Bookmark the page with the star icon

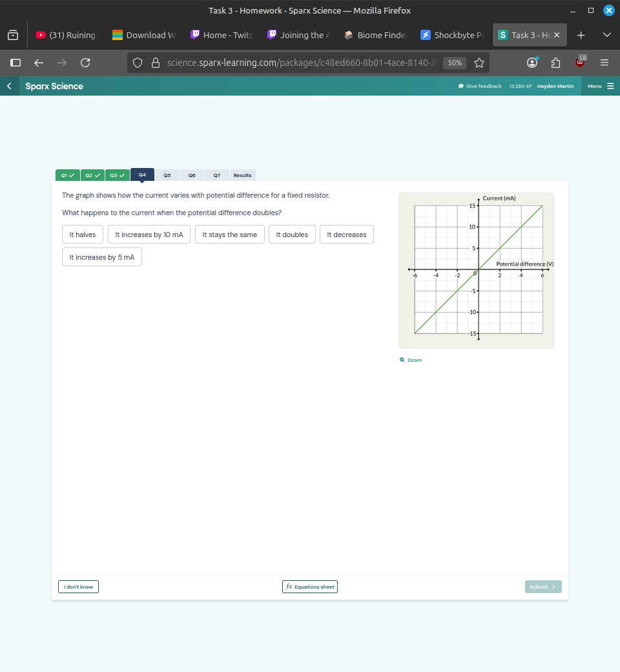coord(479,63)
